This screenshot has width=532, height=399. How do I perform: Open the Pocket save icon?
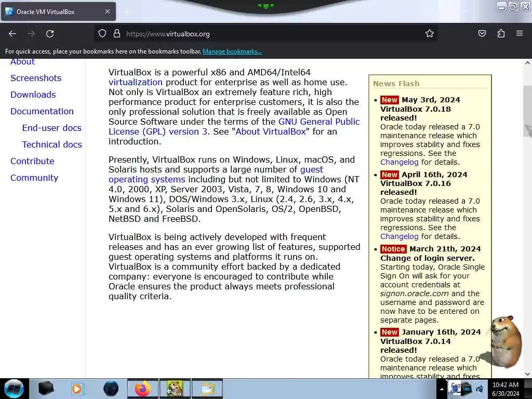click(482, 34)
